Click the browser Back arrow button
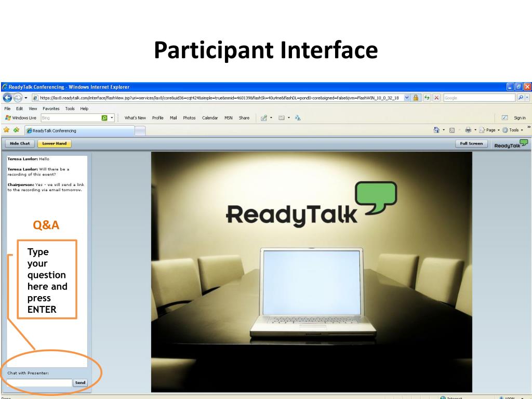This screenshot has width=532, height=399. tap(7, 98)
